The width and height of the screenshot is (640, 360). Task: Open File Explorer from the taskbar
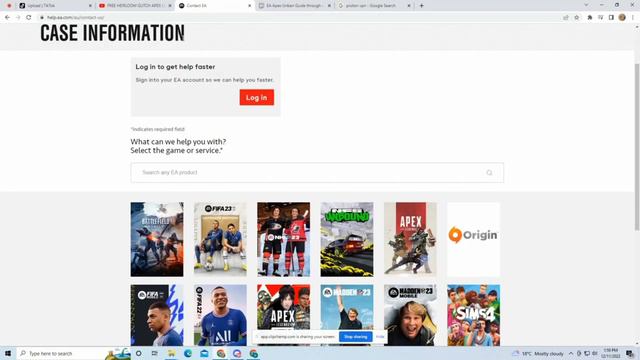[171, 353]
